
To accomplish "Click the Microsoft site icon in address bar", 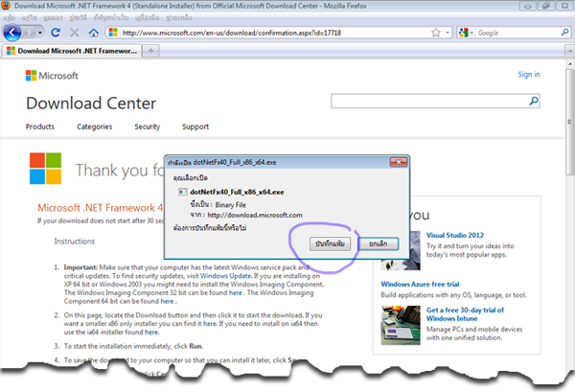I will point(113,33).
